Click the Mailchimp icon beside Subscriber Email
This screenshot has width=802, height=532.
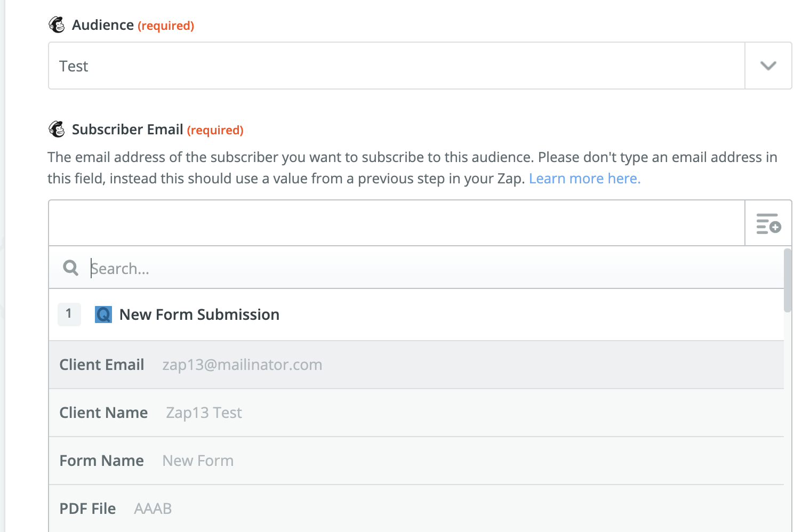pyautogui.click(x=57, y=129)
